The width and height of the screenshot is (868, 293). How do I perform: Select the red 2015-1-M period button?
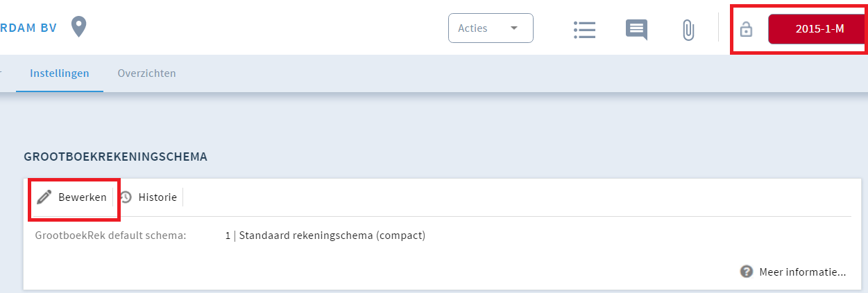click(819, 29)
